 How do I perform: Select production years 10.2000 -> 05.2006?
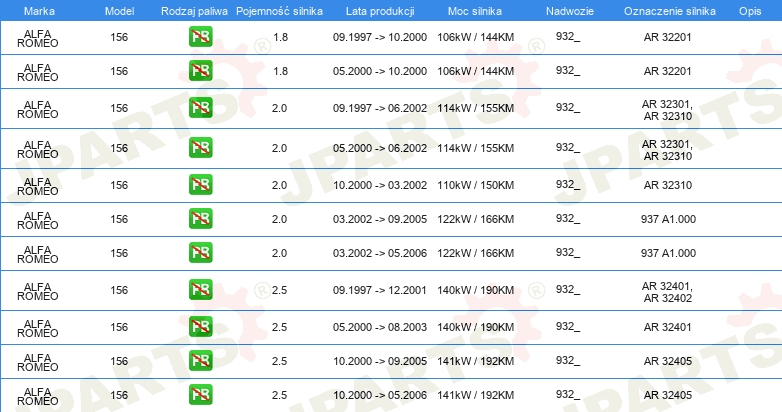click(x=380, y=395)
